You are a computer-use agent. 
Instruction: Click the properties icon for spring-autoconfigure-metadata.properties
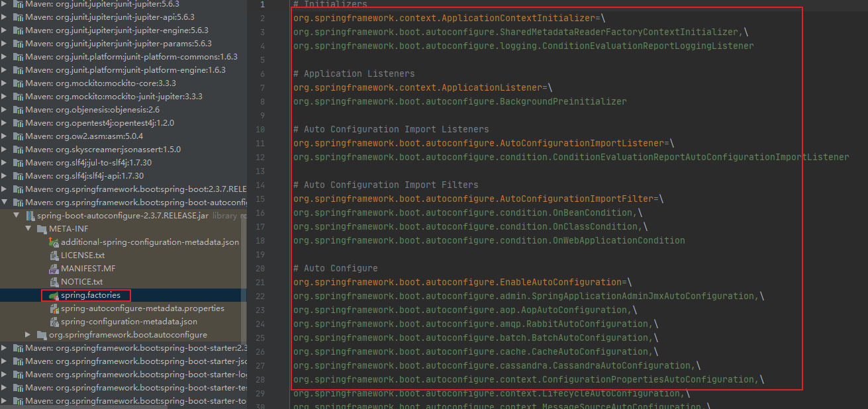pyautogui.click(x=53, y=308)
